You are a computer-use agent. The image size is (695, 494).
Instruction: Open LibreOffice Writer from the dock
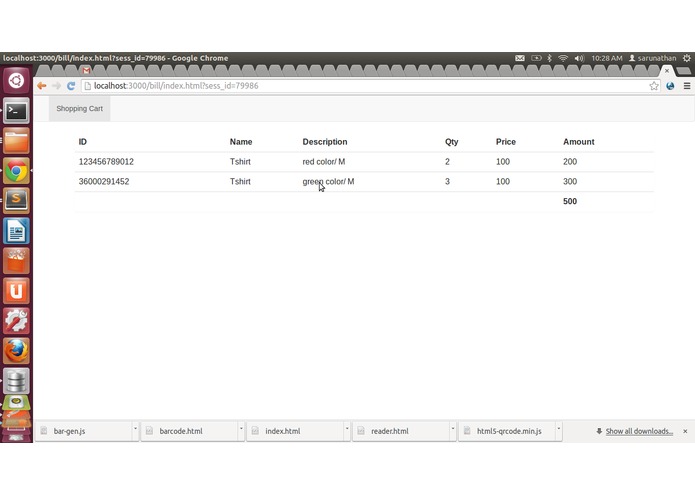(x=16, y=230)
